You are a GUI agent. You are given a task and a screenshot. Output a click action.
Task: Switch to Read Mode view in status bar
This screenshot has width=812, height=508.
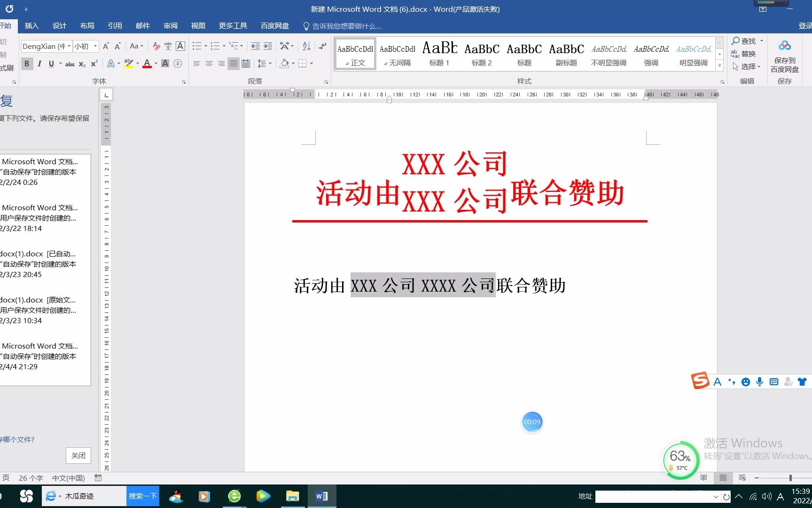703,478
